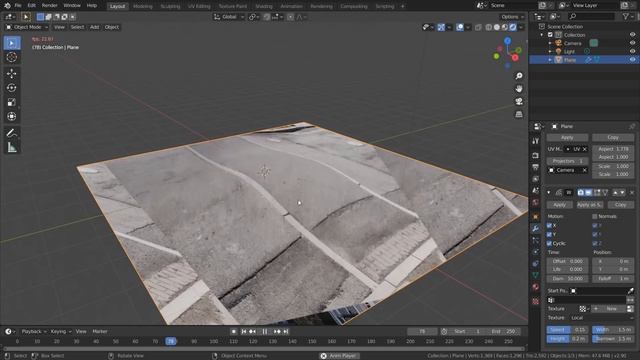The image size is (640, 360).
Task: Enable the Normals checkbox
Action: pyautogui.click(x=595, y=216)
